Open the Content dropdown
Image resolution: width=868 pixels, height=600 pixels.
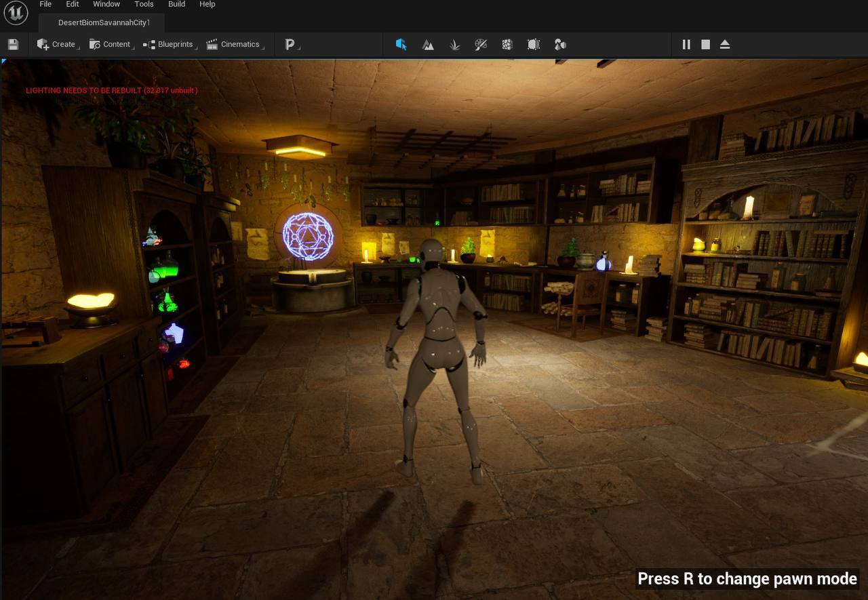click(111, 44)
